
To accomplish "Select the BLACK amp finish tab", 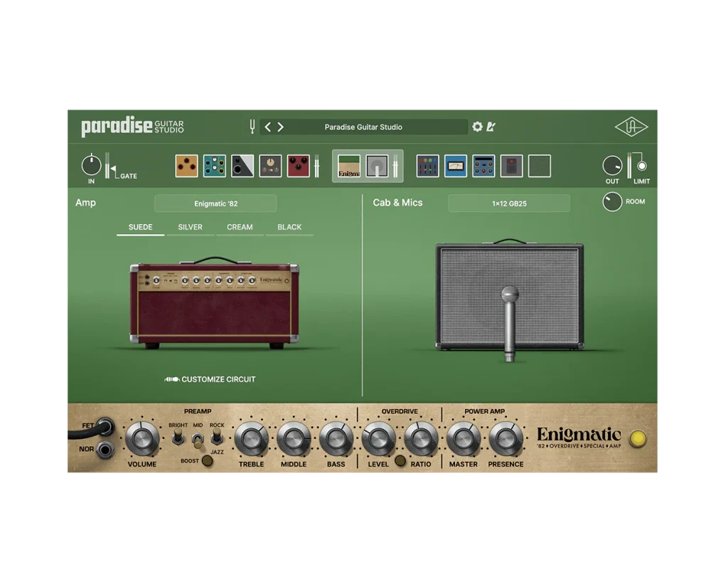I will coord(289,227).
